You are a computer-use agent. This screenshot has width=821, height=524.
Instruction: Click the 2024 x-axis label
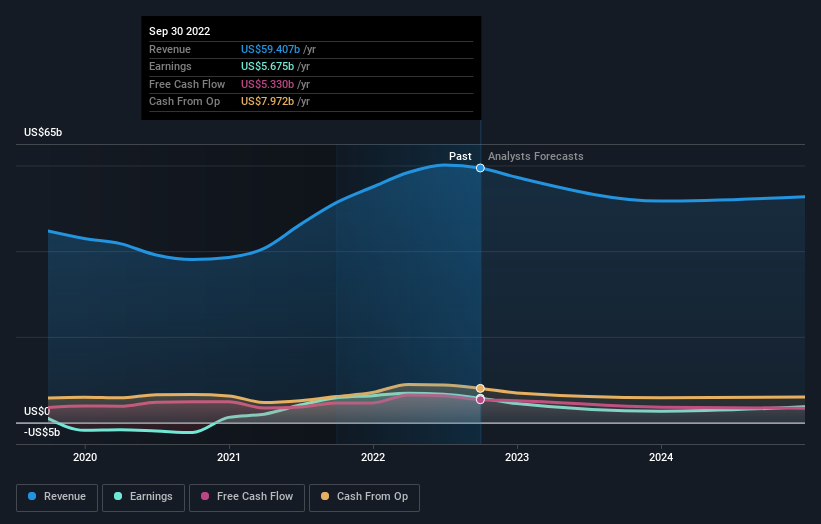point(661,457)
